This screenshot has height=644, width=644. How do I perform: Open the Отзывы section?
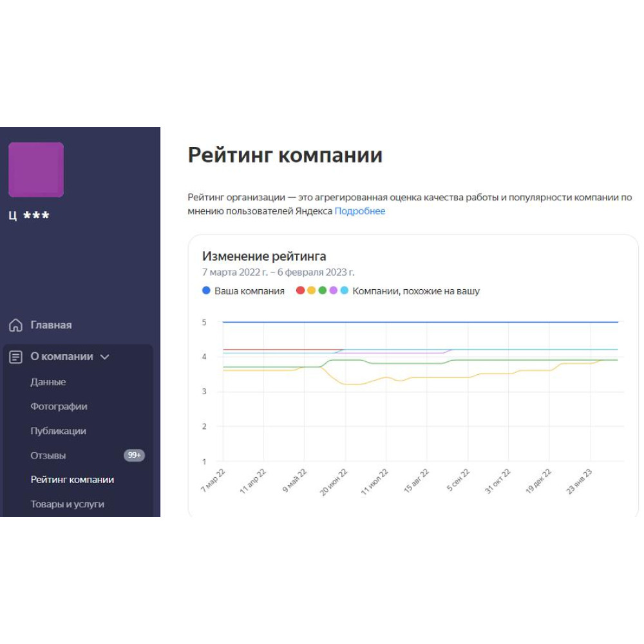click(48, 455)
